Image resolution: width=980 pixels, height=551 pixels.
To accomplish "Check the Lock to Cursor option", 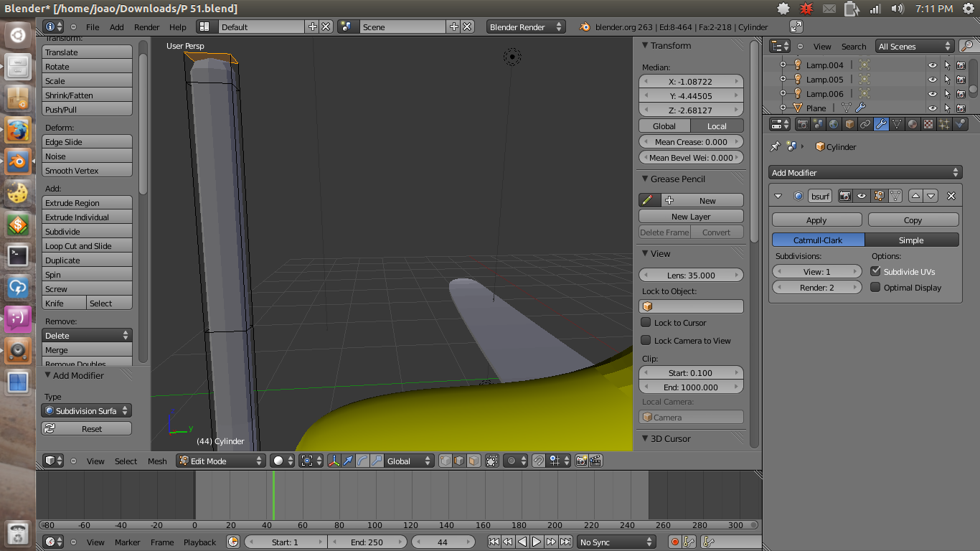I will 646,322.
